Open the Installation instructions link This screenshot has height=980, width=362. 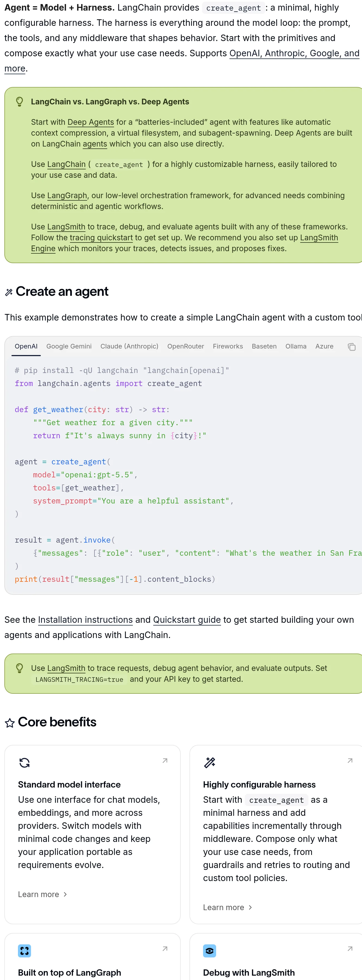pos(85,620)
